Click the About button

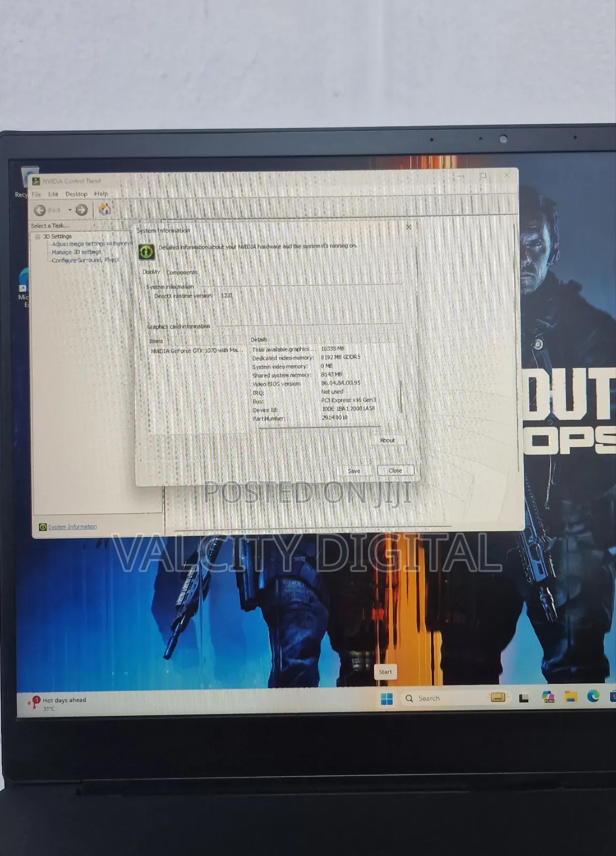tap(387, 440)
